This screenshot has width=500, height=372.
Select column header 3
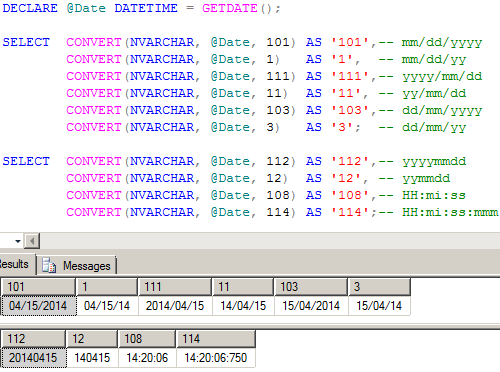click(379, 287)
